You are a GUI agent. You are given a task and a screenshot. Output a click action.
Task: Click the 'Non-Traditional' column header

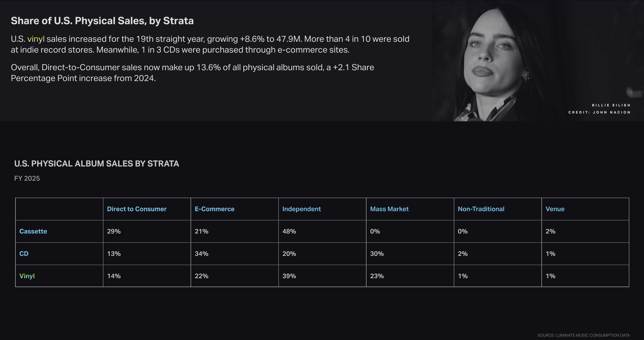(481, 209)
